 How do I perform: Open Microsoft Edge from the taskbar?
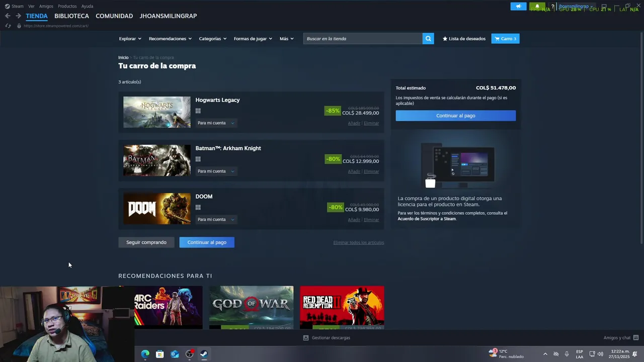tap(145, 354)
